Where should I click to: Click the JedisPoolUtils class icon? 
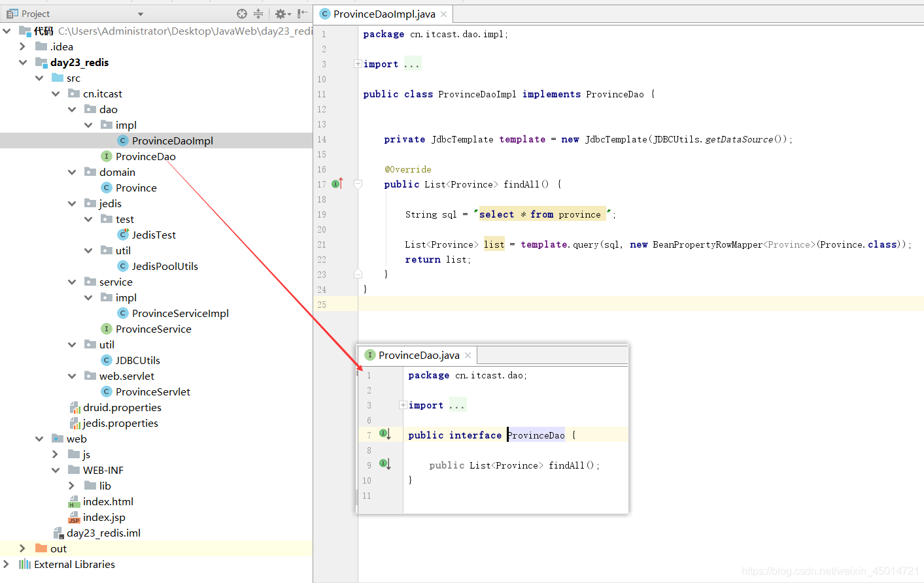click(122, 266)
